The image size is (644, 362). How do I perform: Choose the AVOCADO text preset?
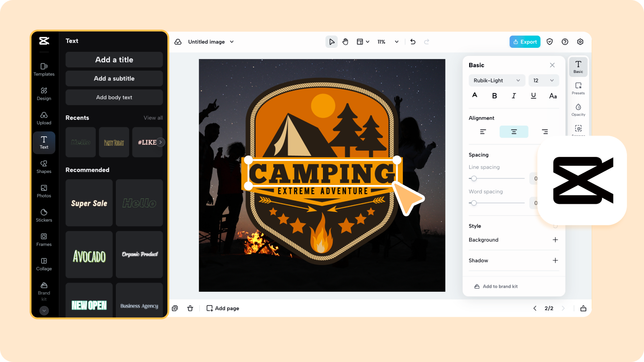tap(89, 255)
